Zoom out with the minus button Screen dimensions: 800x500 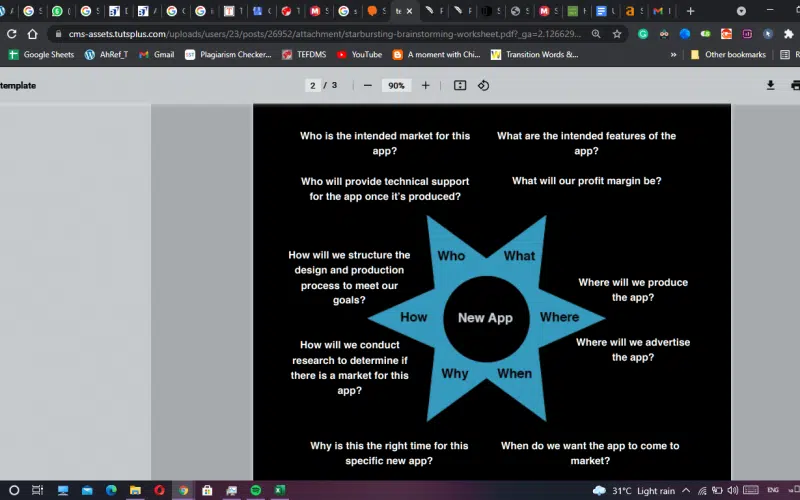(368, 86)
